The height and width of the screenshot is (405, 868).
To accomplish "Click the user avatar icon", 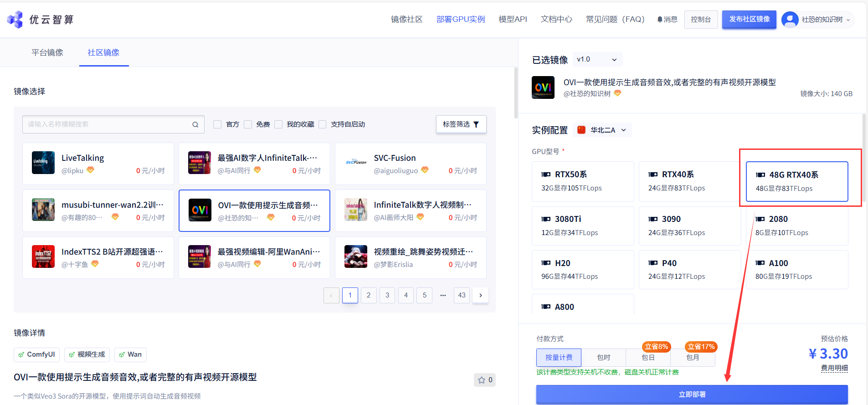I will click(790, 20).
